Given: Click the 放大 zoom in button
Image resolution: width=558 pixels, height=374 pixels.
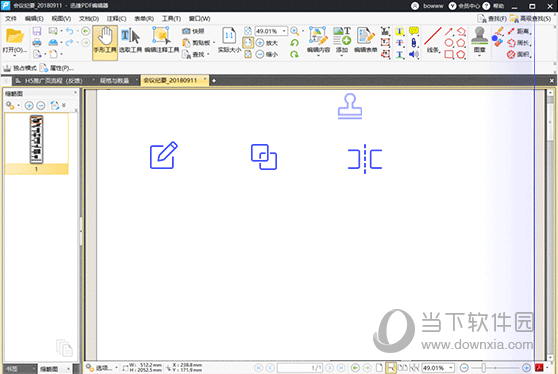Looking at the screenshot, I should click(267, 43).
